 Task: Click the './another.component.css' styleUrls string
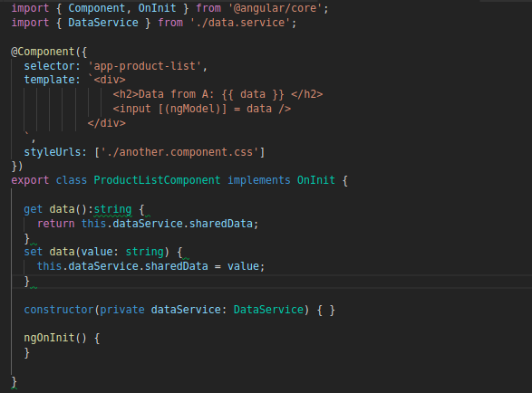(179, 152)
